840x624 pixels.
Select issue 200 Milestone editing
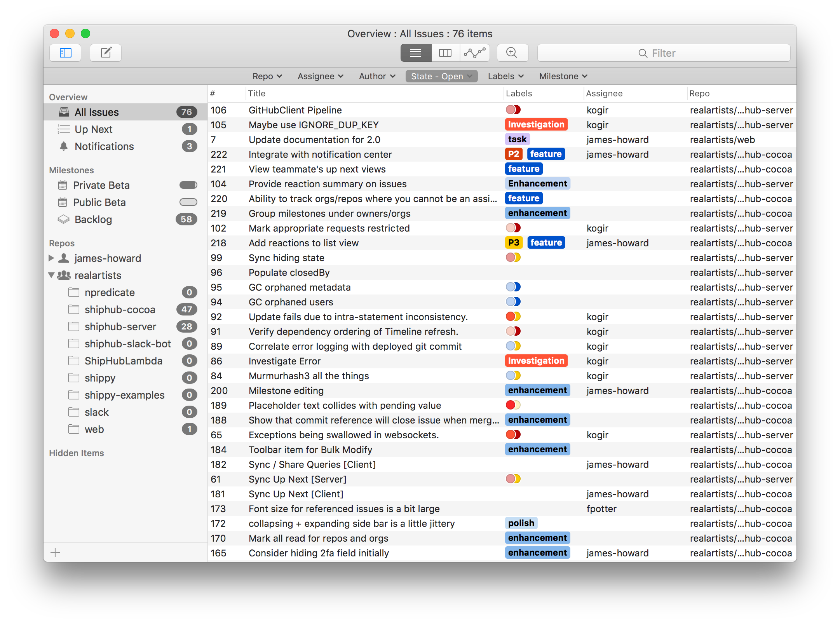point(502,390)
